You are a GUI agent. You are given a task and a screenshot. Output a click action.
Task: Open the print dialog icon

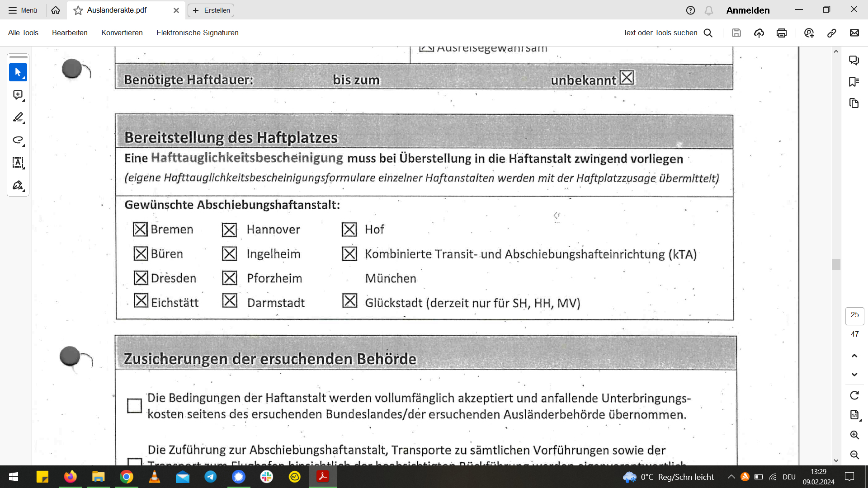pos(781,33)
